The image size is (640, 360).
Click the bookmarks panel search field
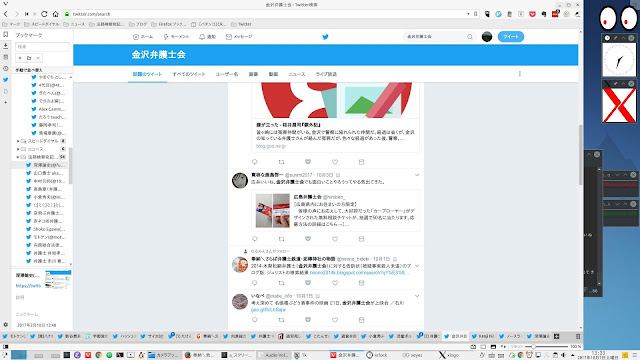click(42, 47)
